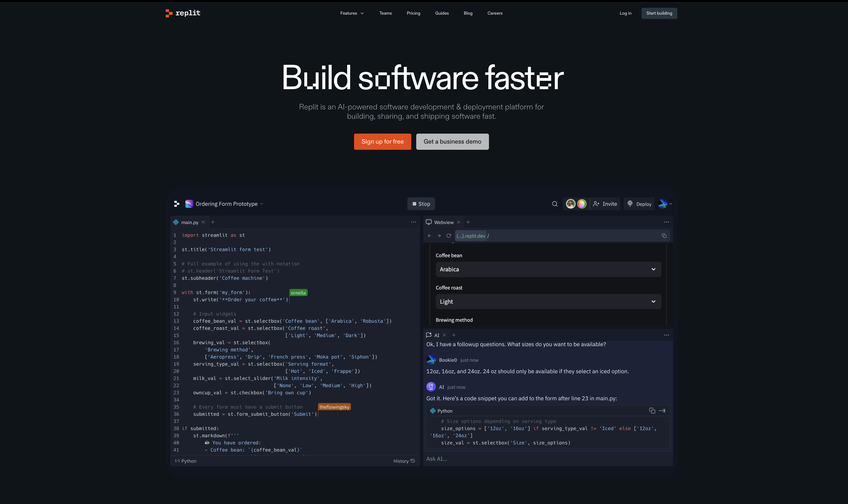Open the user profile avatar menu

point(665,204)
